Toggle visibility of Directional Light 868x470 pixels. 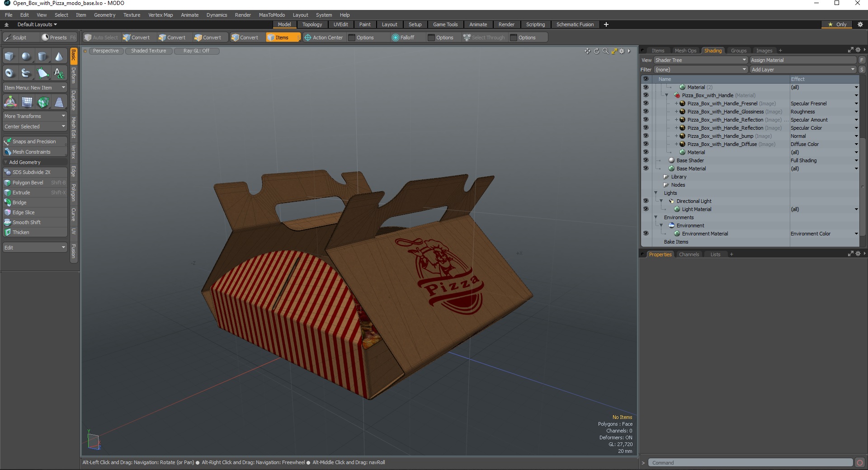[x=646, y=201]
